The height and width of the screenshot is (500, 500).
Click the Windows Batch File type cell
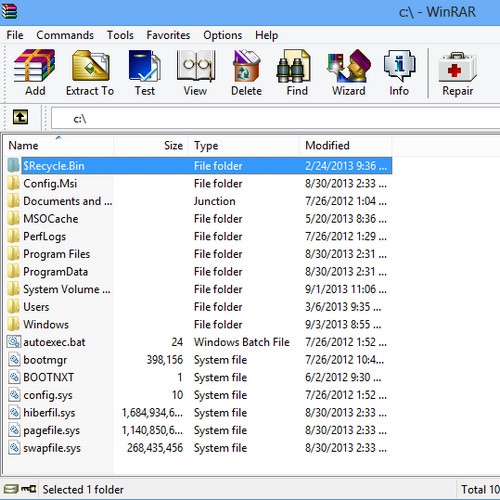242,342
